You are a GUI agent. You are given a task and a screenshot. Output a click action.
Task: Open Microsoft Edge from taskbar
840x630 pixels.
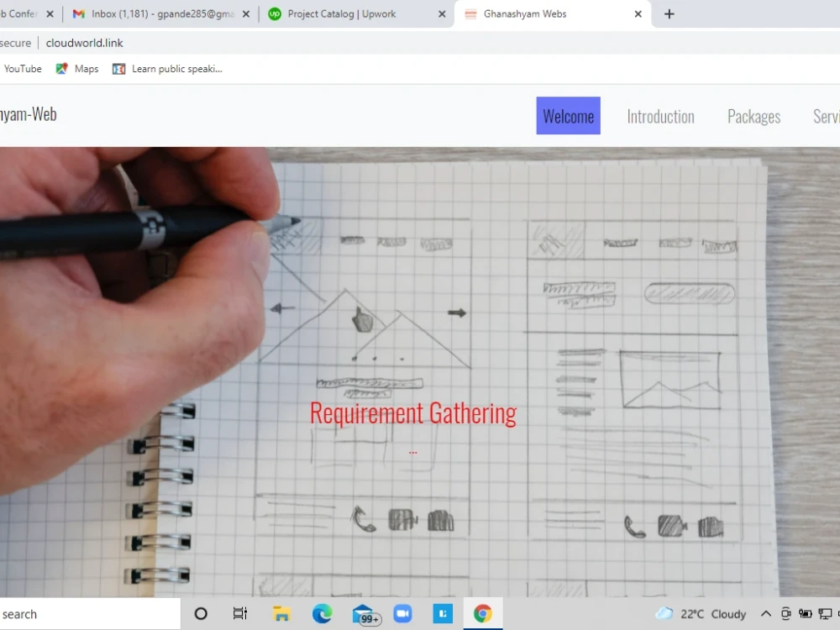322,614
